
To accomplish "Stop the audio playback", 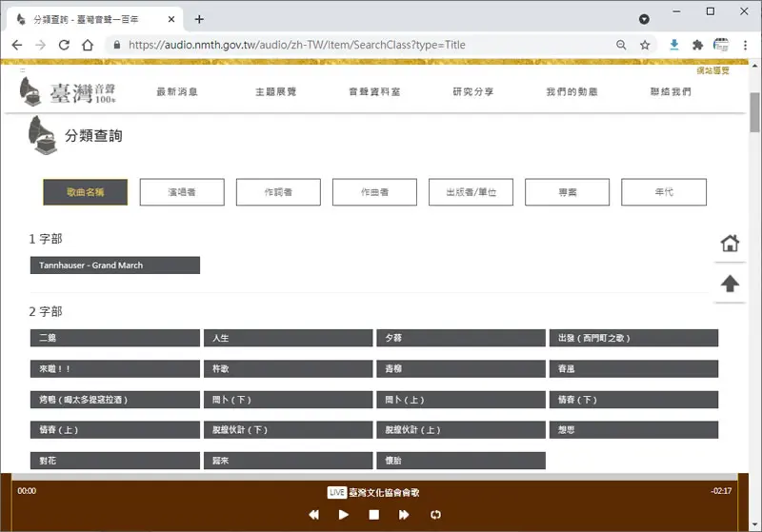I will pyautogui.click(x=373, y=515).
